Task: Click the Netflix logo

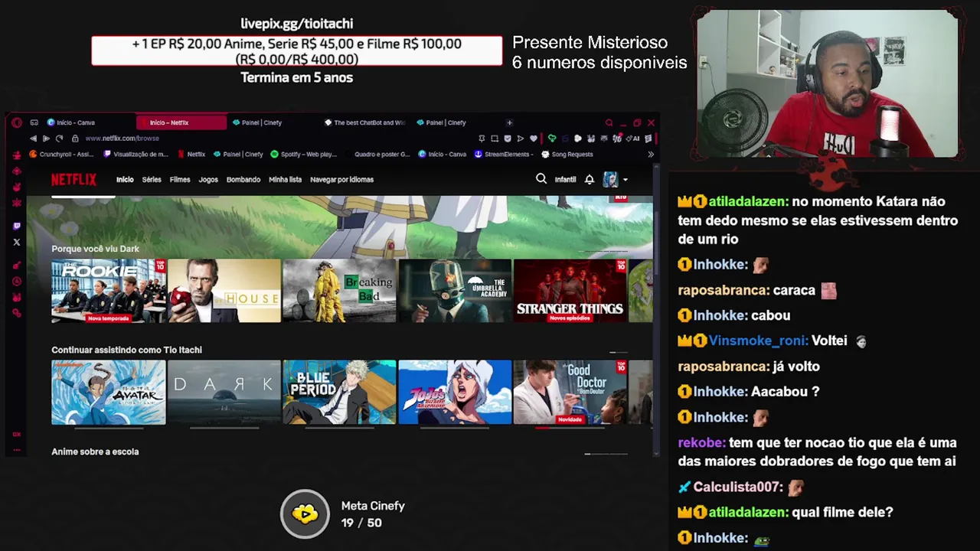Action: tap(73, 179)
